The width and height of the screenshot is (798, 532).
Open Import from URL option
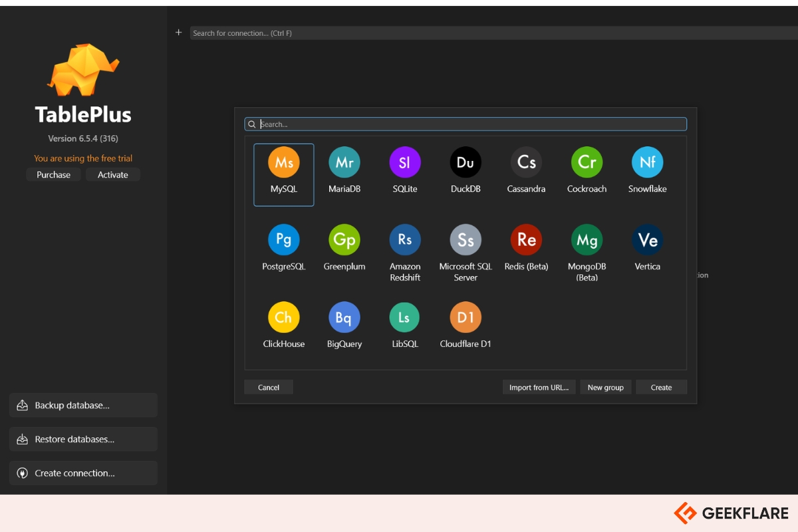pyautogui.click(x=539, y=387)
